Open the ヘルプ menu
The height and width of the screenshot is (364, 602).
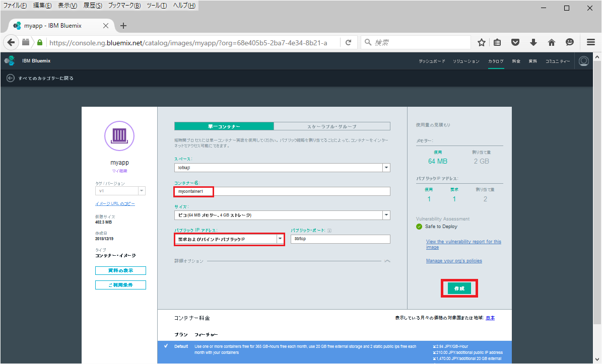coord(184,6)
